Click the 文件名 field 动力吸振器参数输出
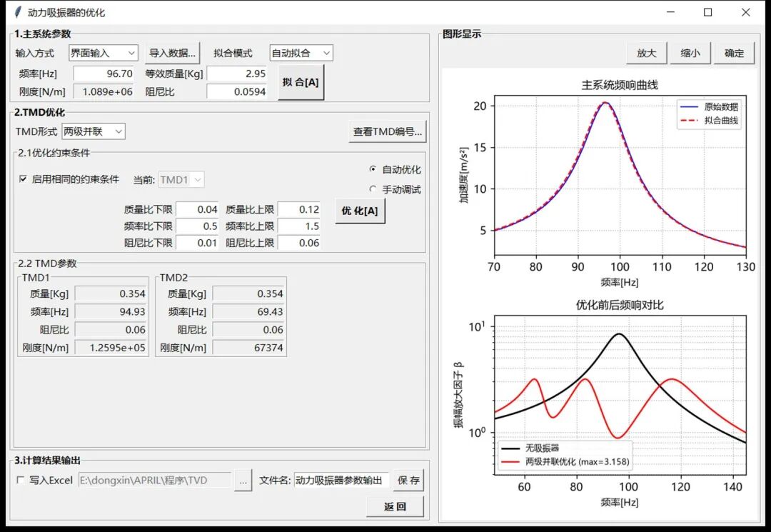Image resolution: width=771 pixels, height=532 pixels. tap(342, 481)
